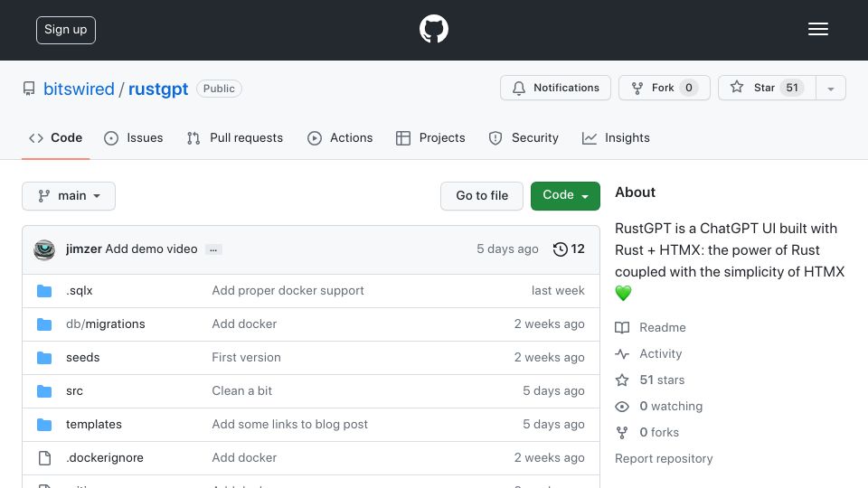
Task: Click the Sign up button
Action: [66, 30]
